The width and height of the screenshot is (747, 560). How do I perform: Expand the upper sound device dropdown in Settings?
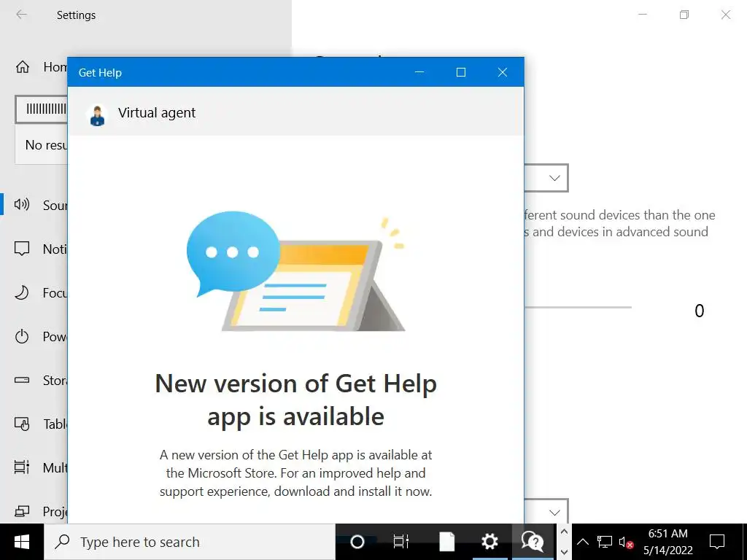click(546, 178)
